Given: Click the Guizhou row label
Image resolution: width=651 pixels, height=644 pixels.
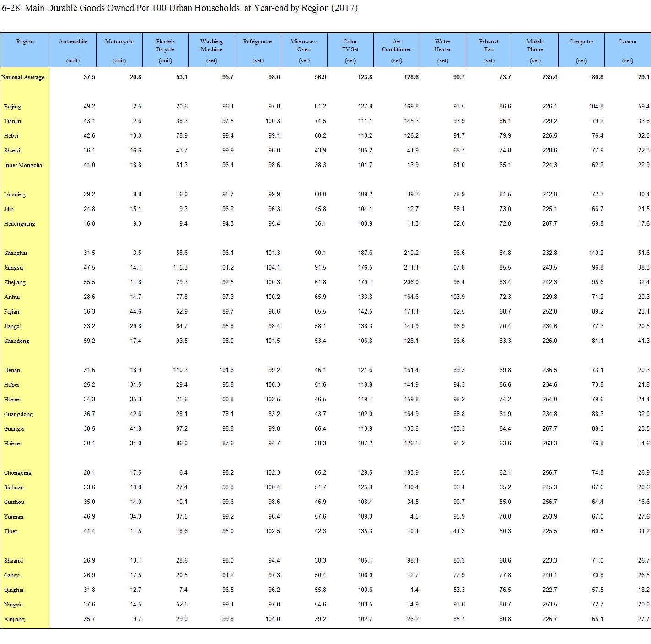Looking at the screenshot, I should tap(14, 502).
